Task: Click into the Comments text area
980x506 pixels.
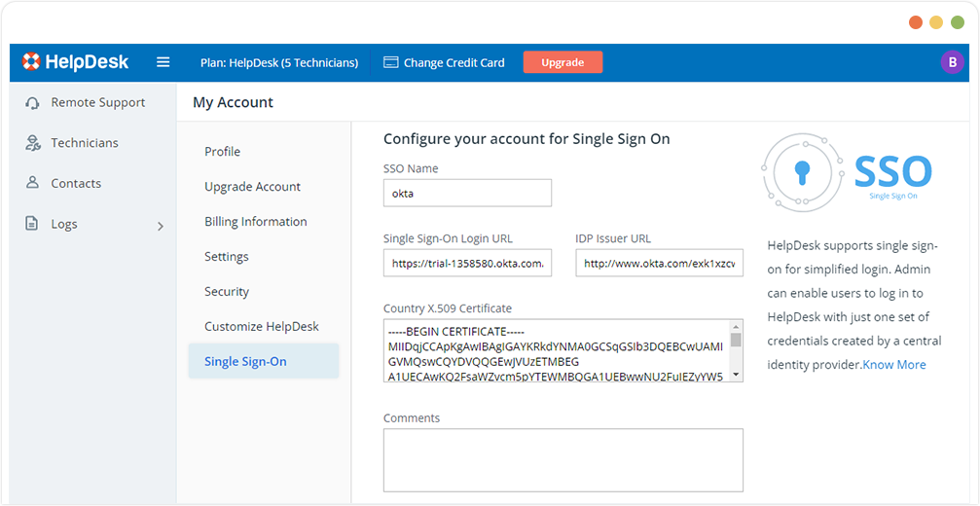Action: click(563, 459)
